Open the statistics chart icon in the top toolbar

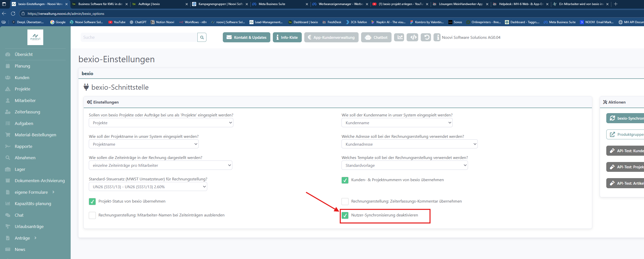(x=399, y=37)
